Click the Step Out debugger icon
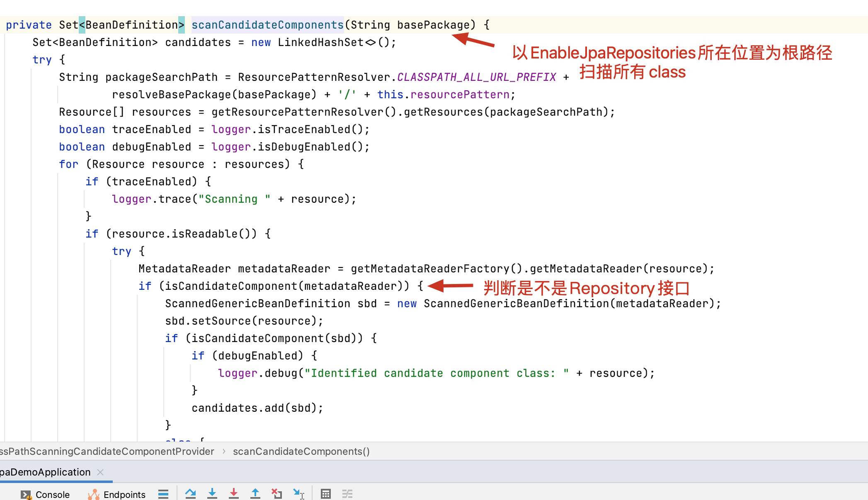868x500 pixels. tap(255, 493)
